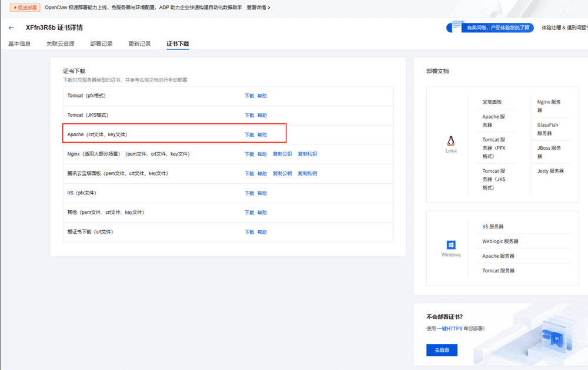Expand 查看详情 chevron in top banner
Viewport: 588px width, 370px height.
(x=269, y=8)
